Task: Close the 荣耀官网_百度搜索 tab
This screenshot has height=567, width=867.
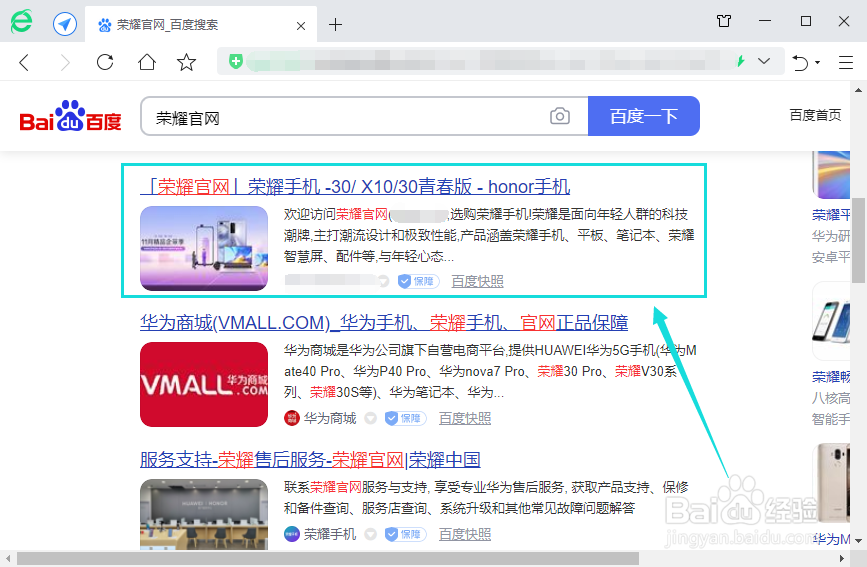Action: pos(301,25)
